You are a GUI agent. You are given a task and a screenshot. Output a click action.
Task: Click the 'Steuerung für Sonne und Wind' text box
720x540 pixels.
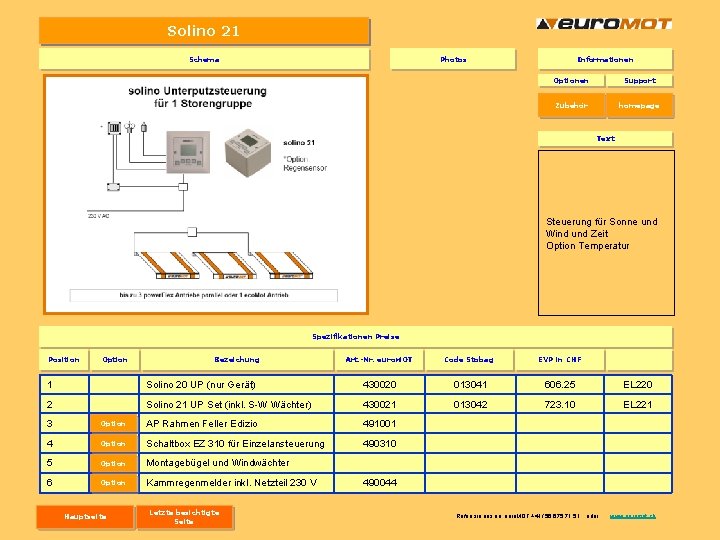pyautogui.click(x=606, y=233)
